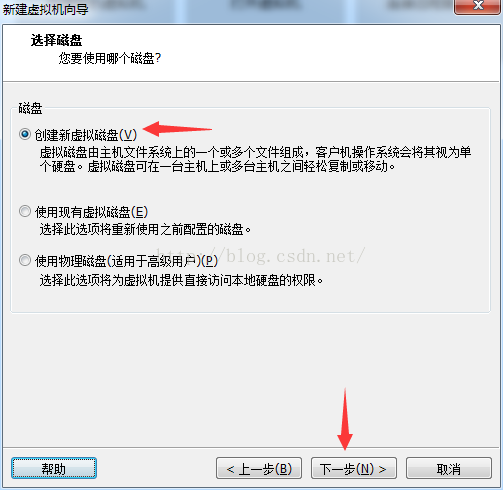
Task: Choose the 使用物理磁盘 radio circle
Action: (25, 260)
